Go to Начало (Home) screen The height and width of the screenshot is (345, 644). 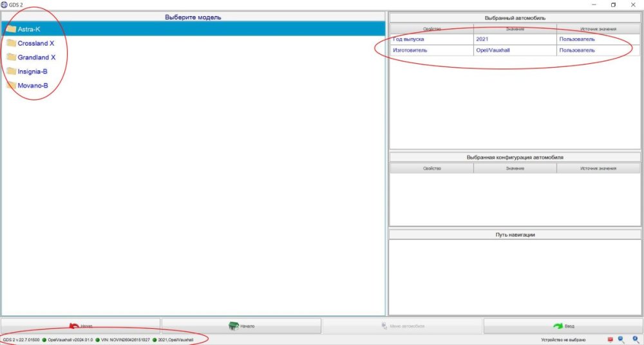(241, 326)
